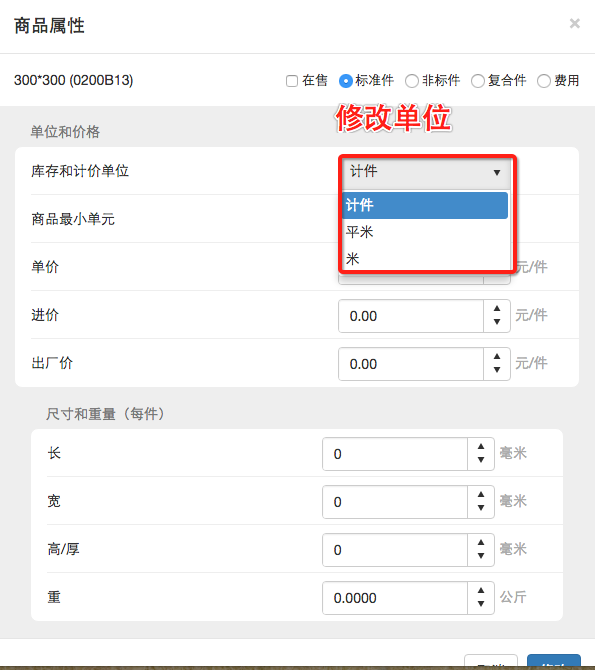This screenshot has height=671, width=595.
Task: Pick the highlighted 计件 option
Action: [425, 205]
